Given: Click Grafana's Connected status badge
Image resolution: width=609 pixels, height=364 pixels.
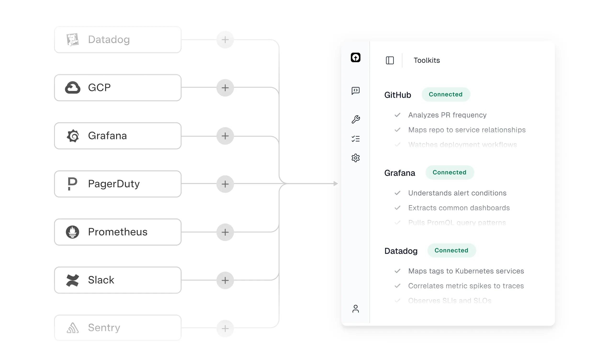Looking at the screenshot, I should 450,173.
